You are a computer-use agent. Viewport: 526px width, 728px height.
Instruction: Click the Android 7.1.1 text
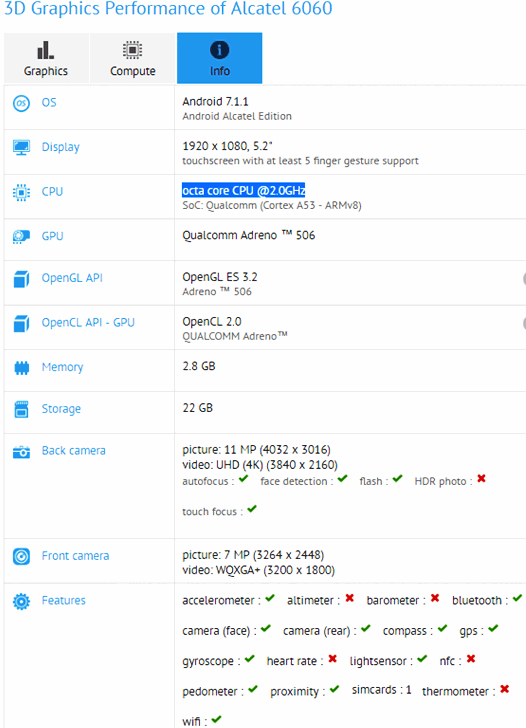[215, 101]
